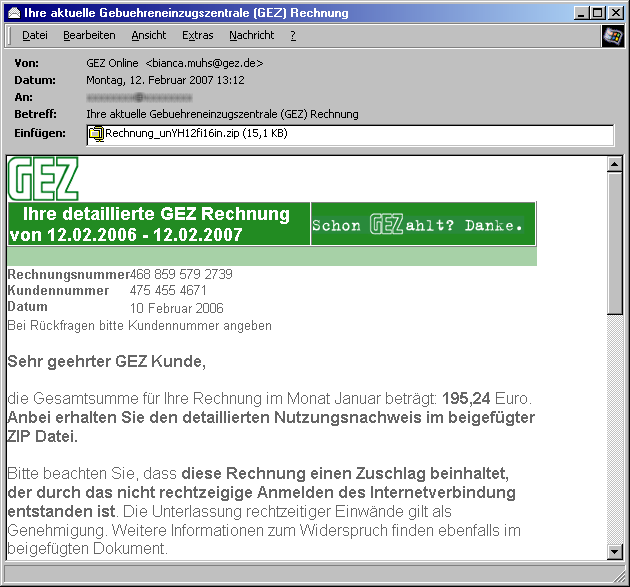Click invoice number 468 859 579 2739

pyautogui.click(x=181, y=274)
